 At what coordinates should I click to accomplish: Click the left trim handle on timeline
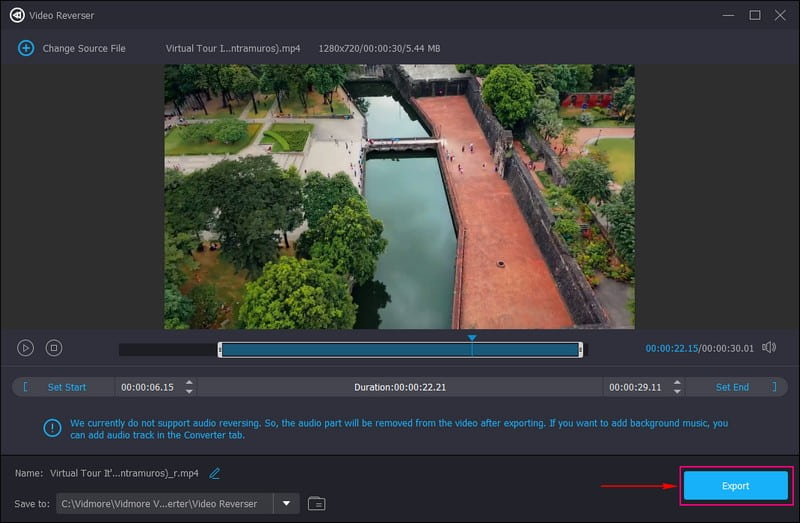pos(220,349)
